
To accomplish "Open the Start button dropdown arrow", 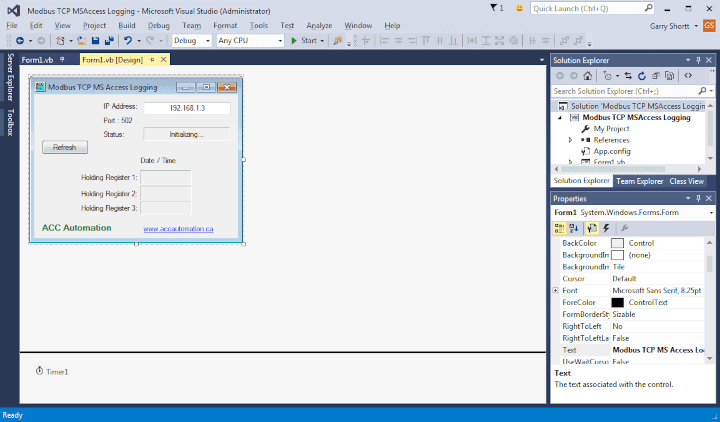I will click(x=322, y=41).
